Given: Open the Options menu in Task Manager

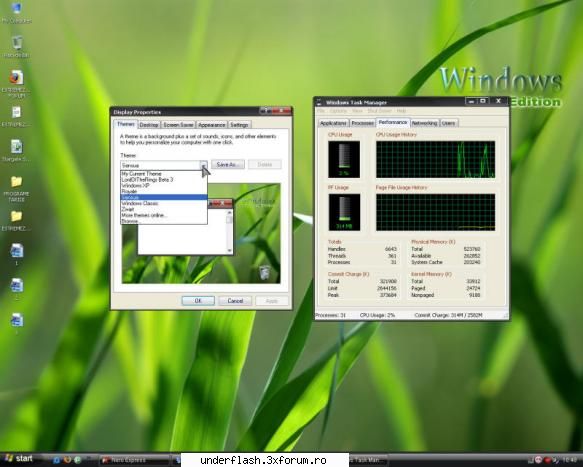Looking at the screenshot, I should [x=338, y=111].
